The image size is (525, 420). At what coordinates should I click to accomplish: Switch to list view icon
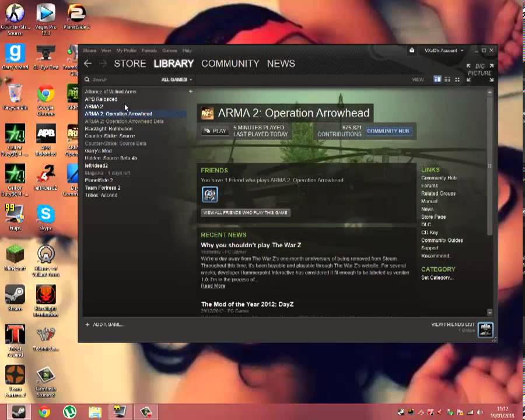tap(447, 79)
